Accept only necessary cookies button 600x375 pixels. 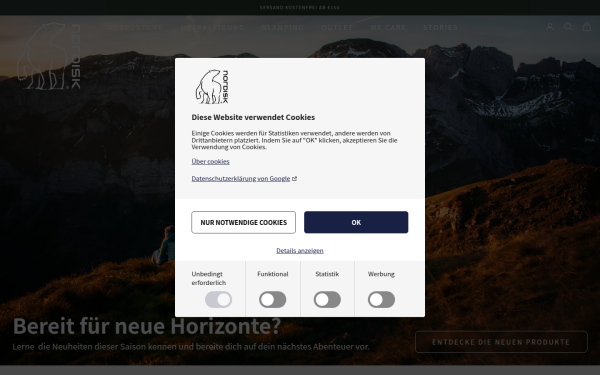243,222
